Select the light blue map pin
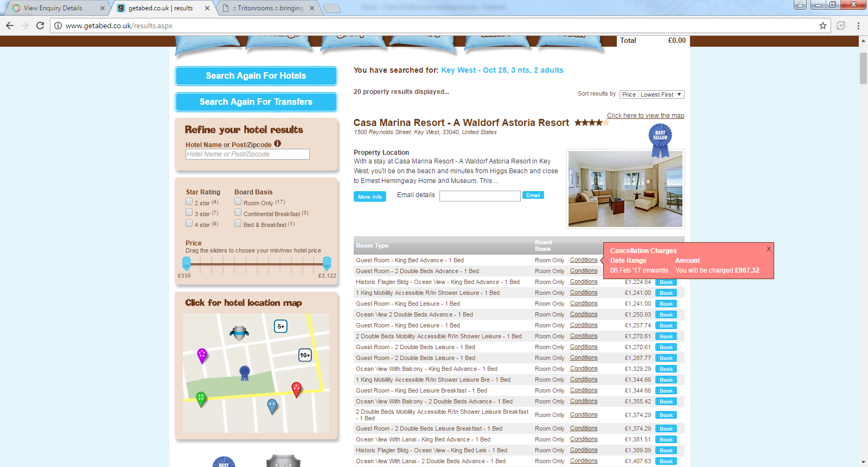This screenshot has height=467, width=868. 272,406
